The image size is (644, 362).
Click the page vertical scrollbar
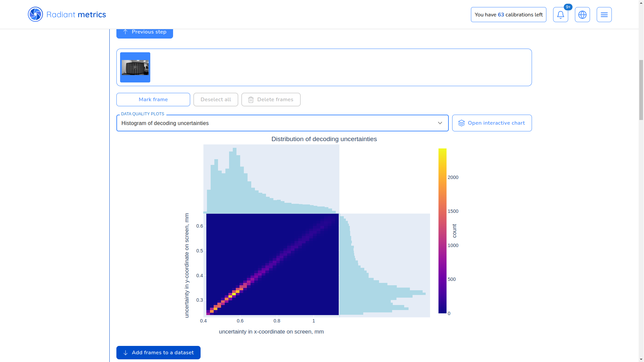point(641,90)
